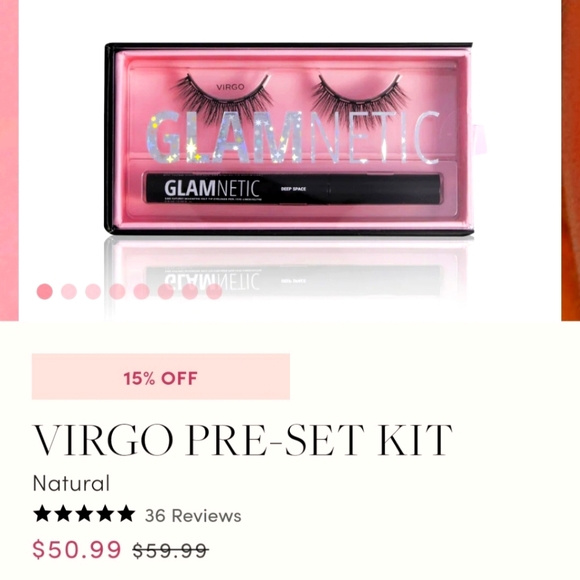Show next image via orange right edge

click(x=570, y=160)
